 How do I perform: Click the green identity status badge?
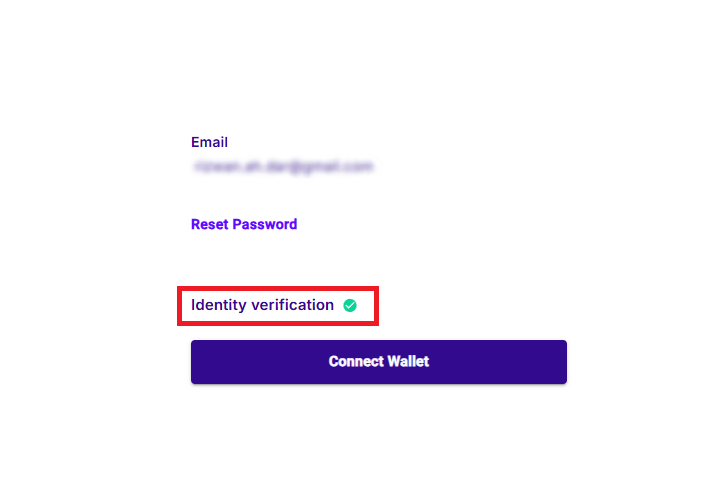tap(350, 306)
